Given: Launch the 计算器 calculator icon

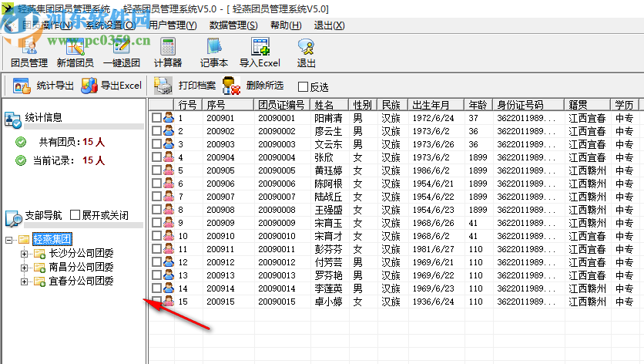Looking at the screenshot, I should 168,47.
